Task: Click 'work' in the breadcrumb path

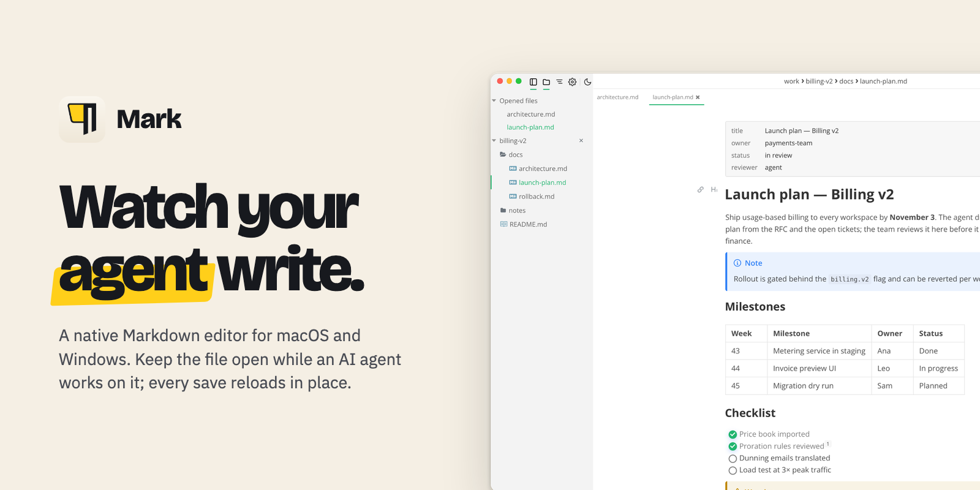Action: [791, 81]
